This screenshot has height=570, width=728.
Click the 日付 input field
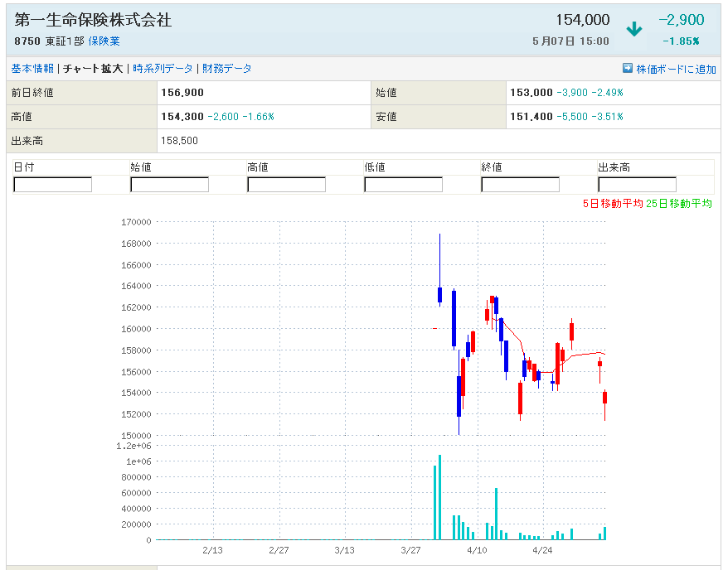[52, 185]
